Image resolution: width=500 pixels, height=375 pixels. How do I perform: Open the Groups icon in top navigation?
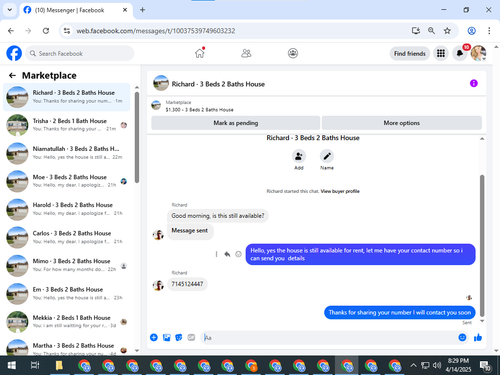click(x=293, y=53)
